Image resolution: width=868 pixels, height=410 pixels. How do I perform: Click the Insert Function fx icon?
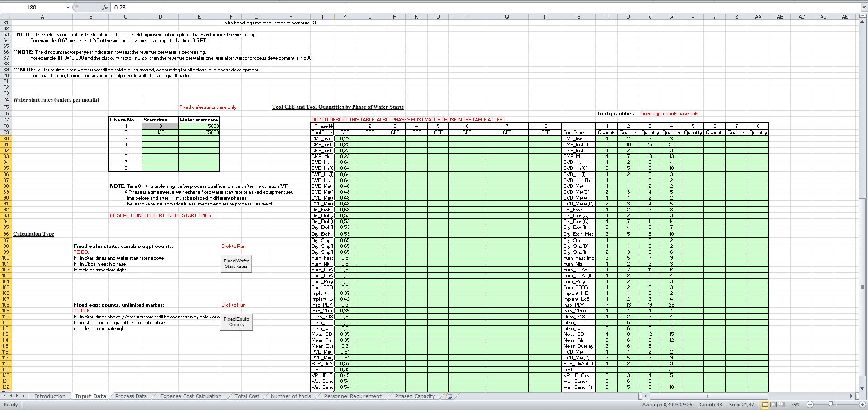(105, 7)
